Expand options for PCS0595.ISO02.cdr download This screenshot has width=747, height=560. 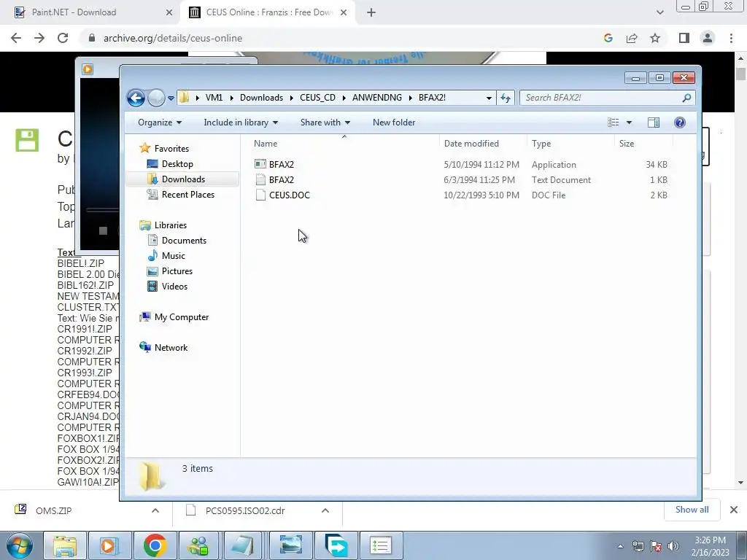click(x=325, y=510)
